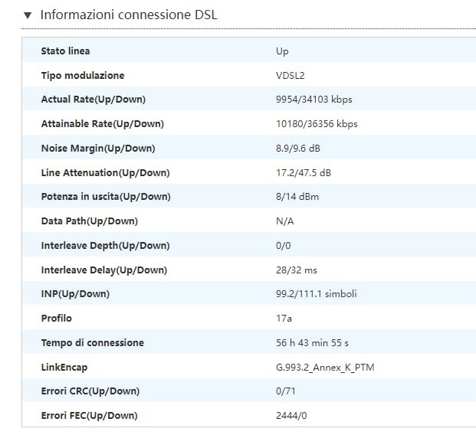The height and width of the screenshot is (448, 476).
Task: Select the 8/14 dBm power value
Action: pos(297,197)
